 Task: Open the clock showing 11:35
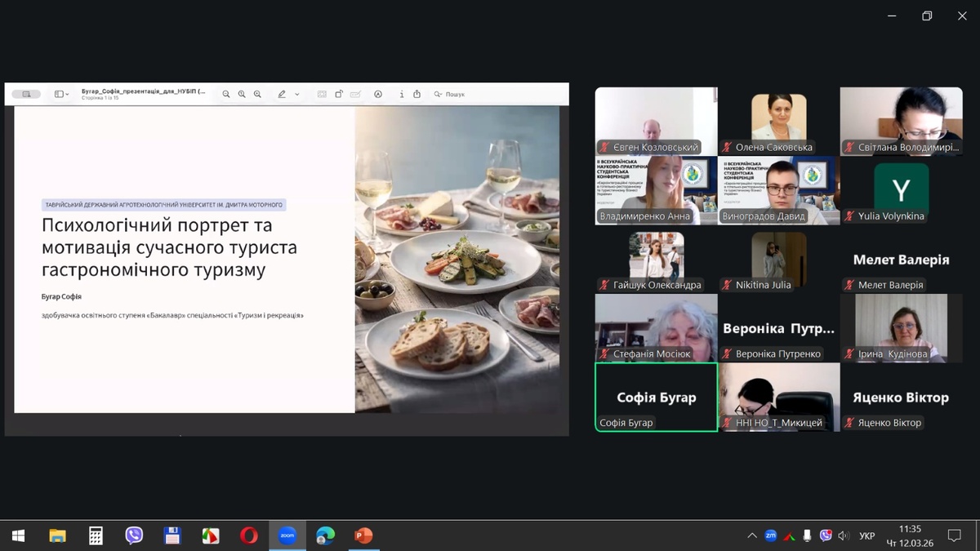pyautogui.click(x=910, y=535)
